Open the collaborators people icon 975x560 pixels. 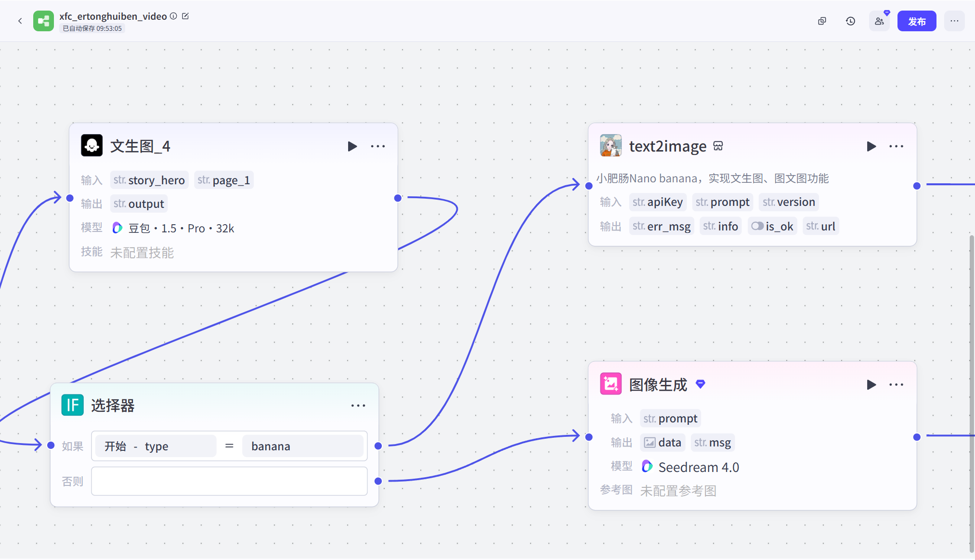coord(879,21)
